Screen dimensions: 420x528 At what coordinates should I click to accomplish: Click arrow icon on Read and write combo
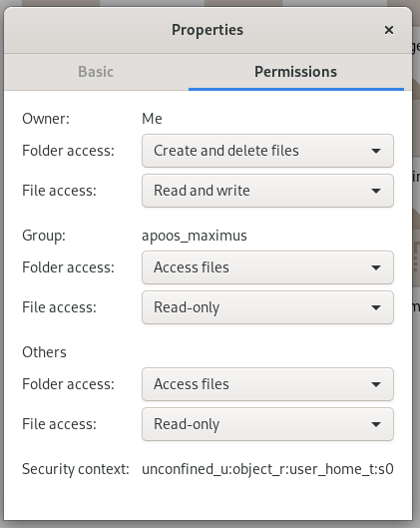[376, 191]
